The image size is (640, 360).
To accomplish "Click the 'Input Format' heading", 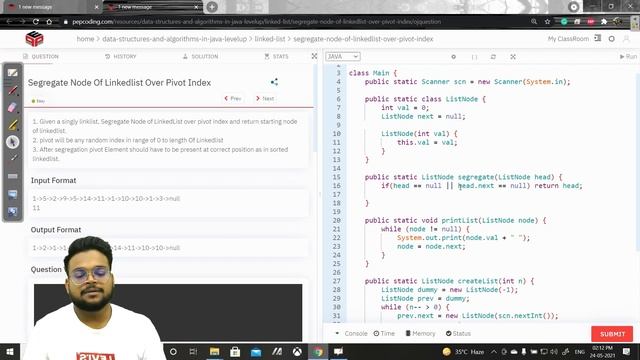I will pos(53,180).
